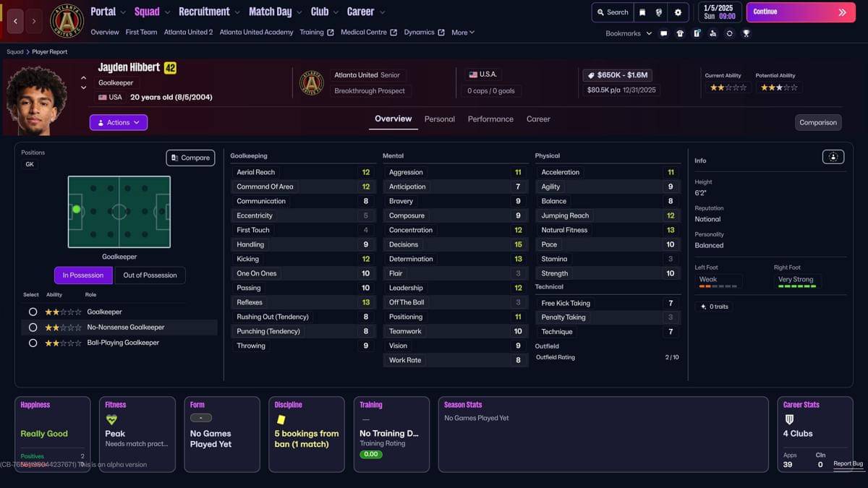Switch pitch view to Out of Possession
868x488 pixels.
point(150,275)
